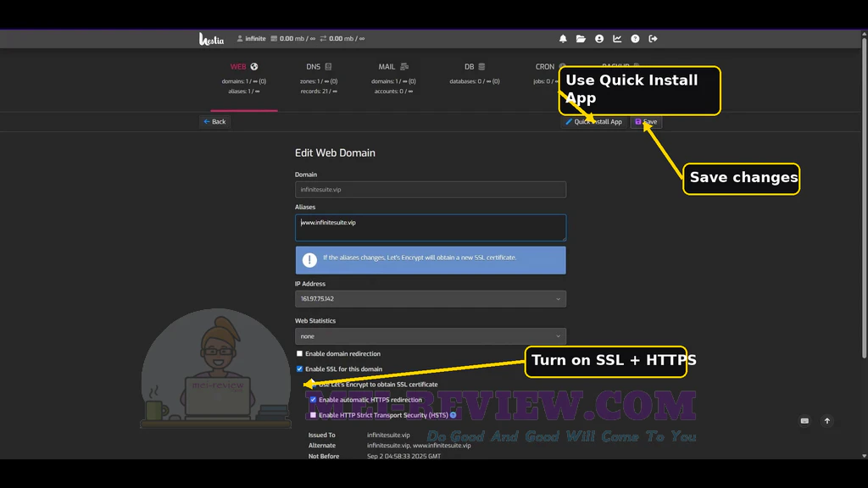This screenshot has height=488, width=868.
Task: Open the notifications bell icon
Action: 563,39
